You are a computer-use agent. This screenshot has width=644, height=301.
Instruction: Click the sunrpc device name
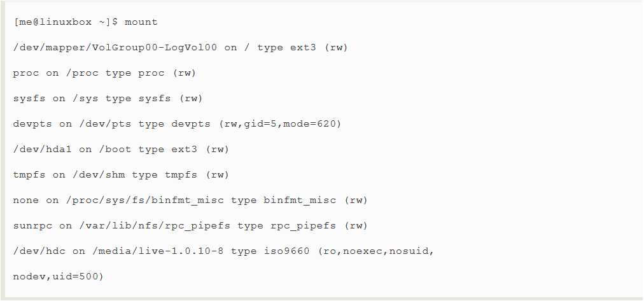click(32, 226)
